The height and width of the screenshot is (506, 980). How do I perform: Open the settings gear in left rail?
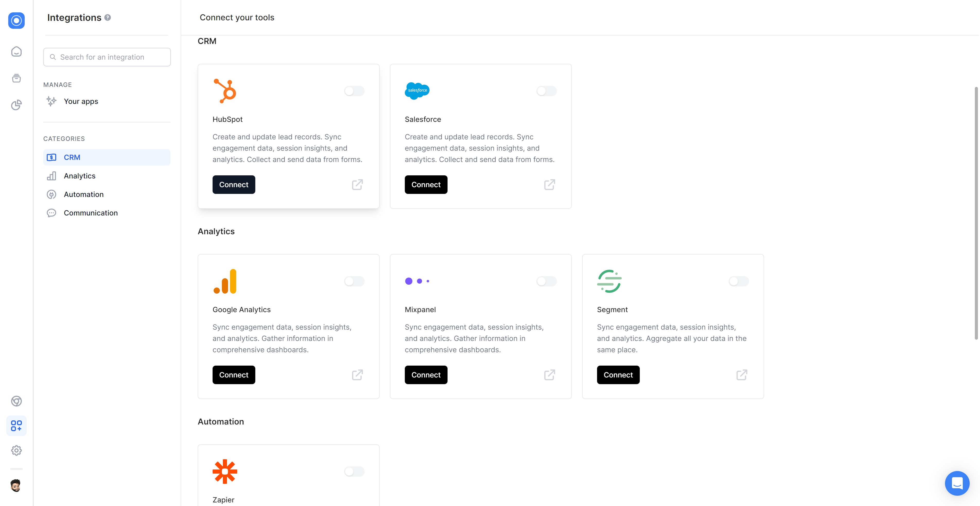point(16,450)
